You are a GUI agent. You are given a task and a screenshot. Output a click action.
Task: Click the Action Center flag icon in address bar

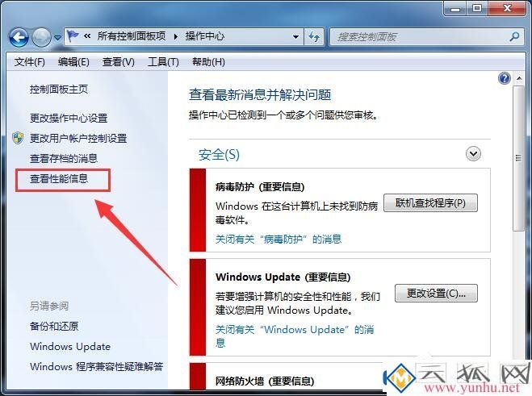coord(73,36)
